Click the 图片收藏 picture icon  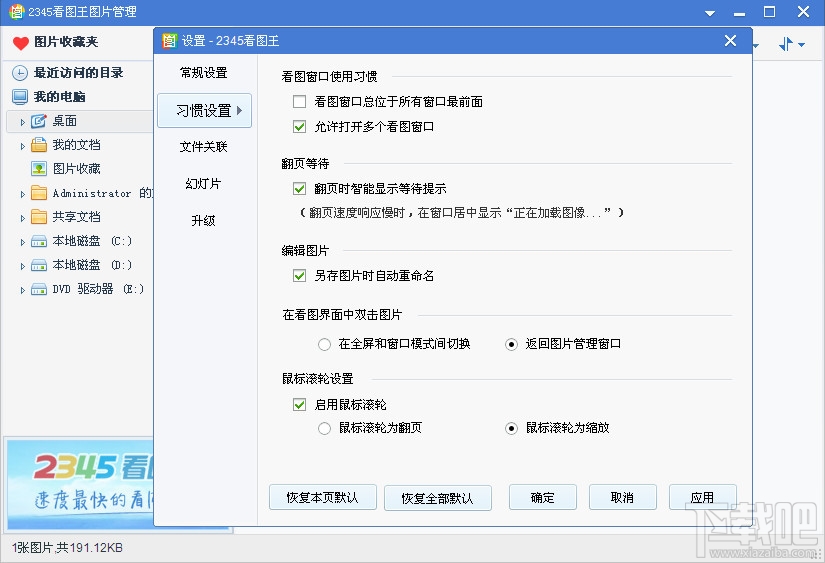click(x=38, y=169)
